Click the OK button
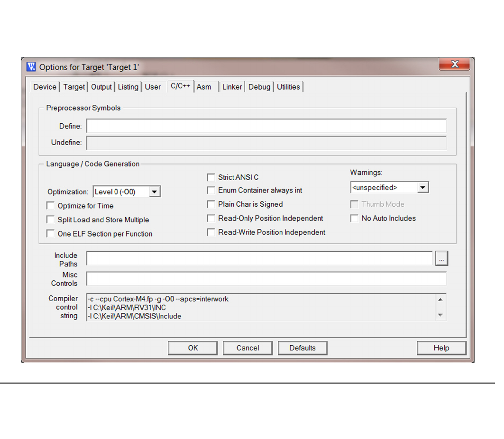 (x=193, y=348)
